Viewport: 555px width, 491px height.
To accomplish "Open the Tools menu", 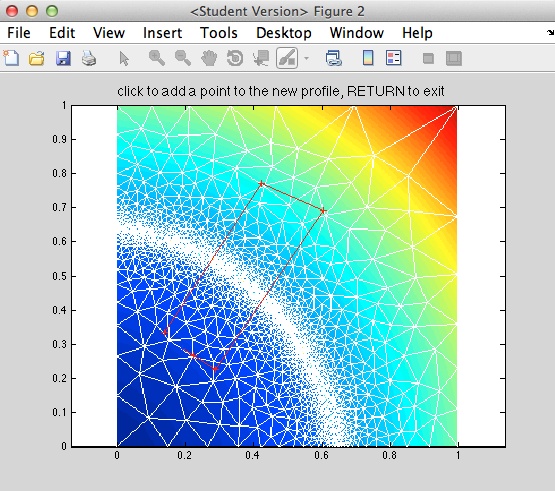I will (x=219, y=33).
